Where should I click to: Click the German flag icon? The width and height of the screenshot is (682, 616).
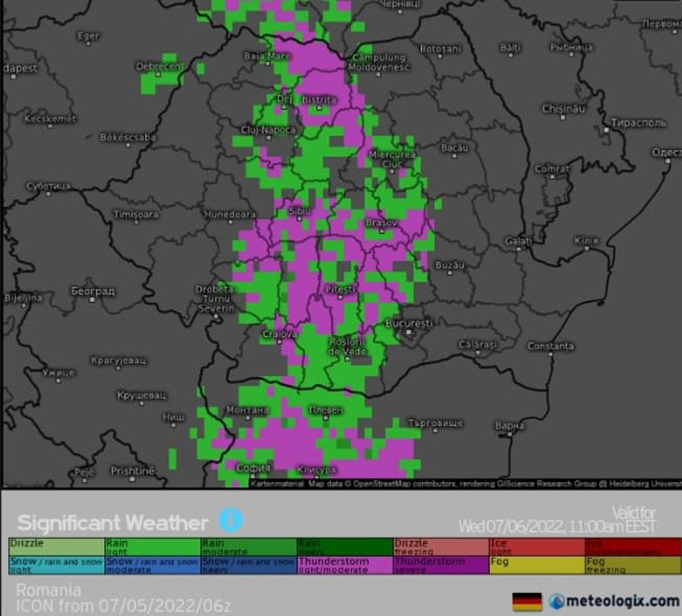pos(527,602)
